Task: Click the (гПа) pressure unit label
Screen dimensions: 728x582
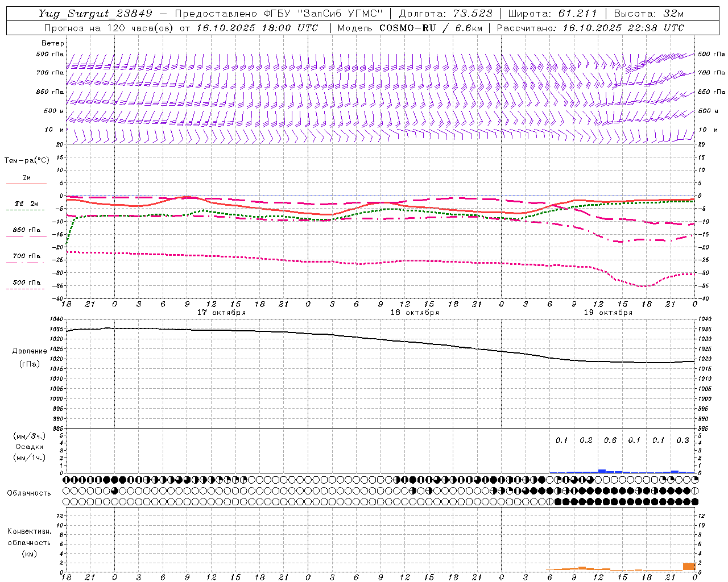Action: coord(30,364)
